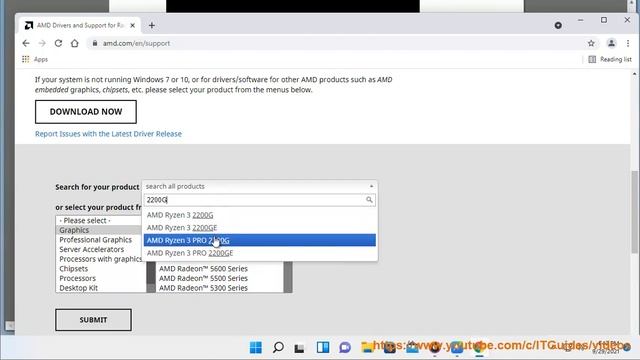The image size is (640, 360).
Task: Open the taskbar Search icon
Action: click(x=278, y=347)
